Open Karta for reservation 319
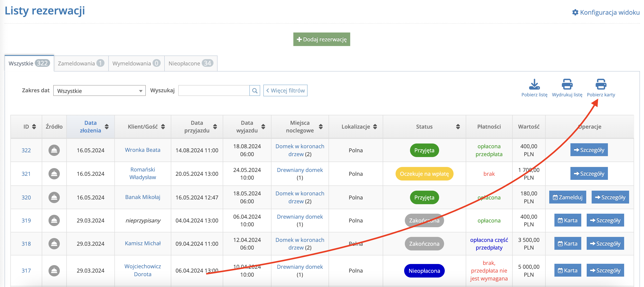Screen dimensions: 644x287 [568, 220]
